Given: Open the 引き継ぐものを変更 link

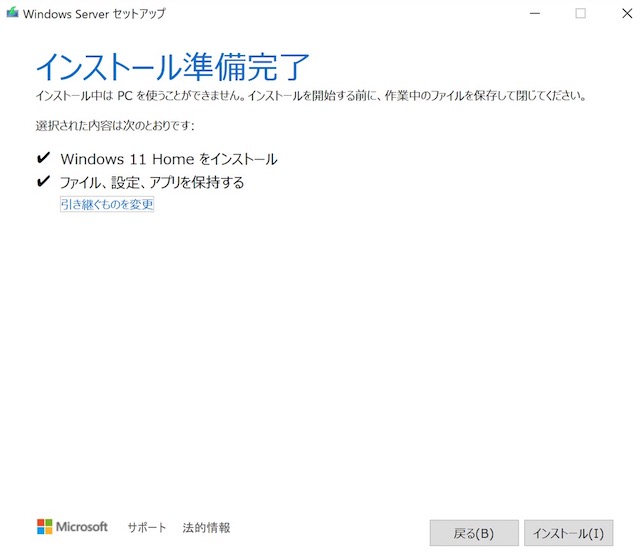Looking at the screenshot, I should pyautogui.click(x=107, y=204).
